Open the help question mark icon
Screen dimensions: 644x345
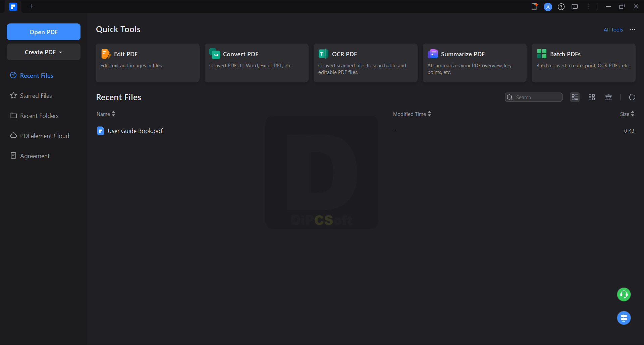[561, 7]
